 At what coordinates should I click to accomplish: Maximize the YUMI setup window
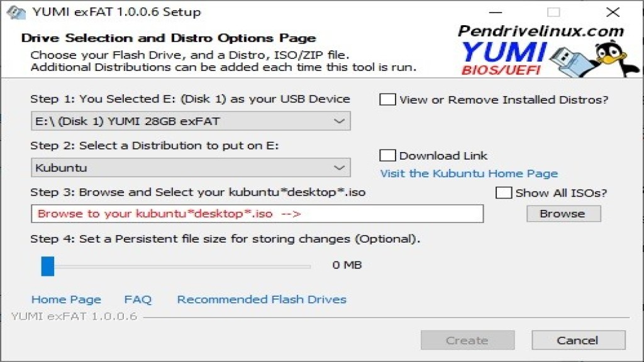pos(553,12)
